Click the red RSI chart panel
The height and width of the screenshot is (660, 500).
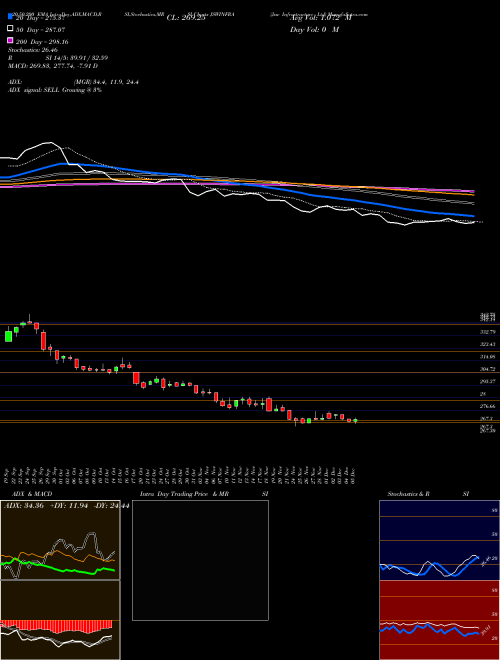(x=439, y=620)
